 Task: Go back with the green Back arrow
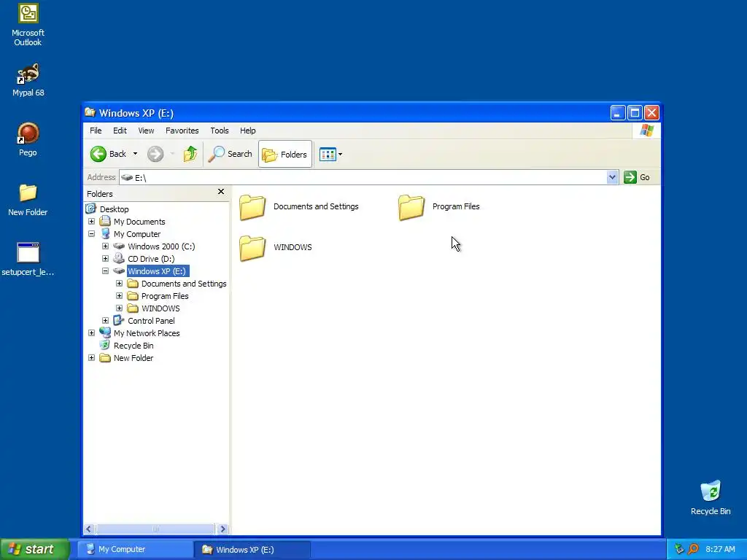pos(108,154)
